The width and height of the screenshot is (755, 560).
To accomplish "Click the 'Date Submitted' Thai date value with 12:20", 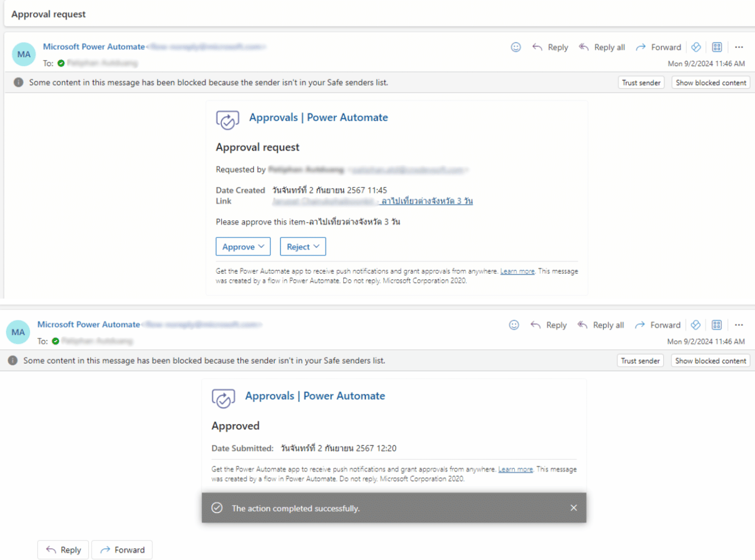I will click(x=338, y=448).
